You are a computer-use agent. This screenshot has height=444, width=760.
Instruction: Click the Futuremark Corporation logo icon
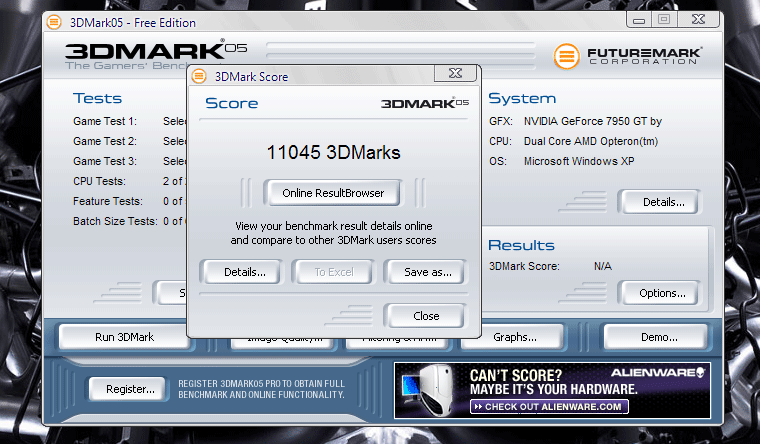tap(567, 56)
